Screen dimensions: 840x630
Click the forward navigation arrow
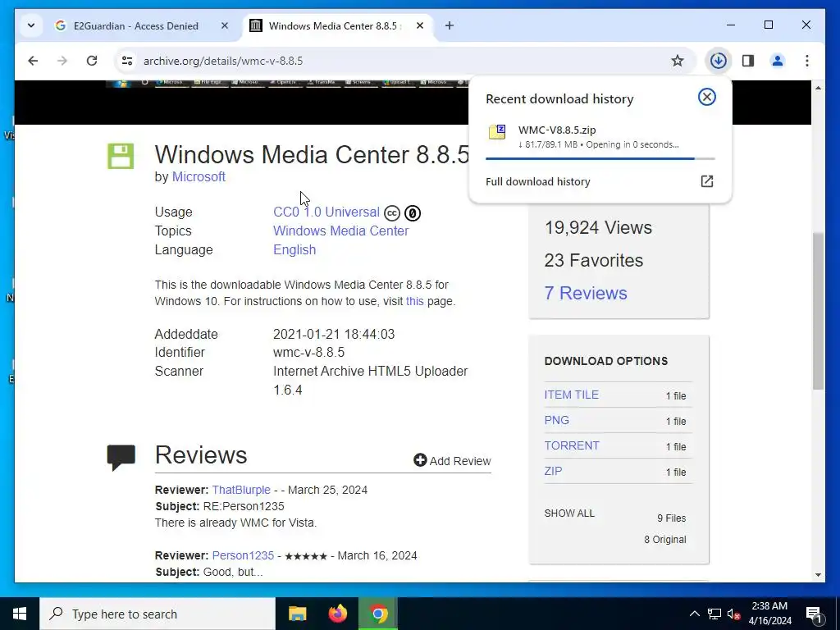(62, 61)
